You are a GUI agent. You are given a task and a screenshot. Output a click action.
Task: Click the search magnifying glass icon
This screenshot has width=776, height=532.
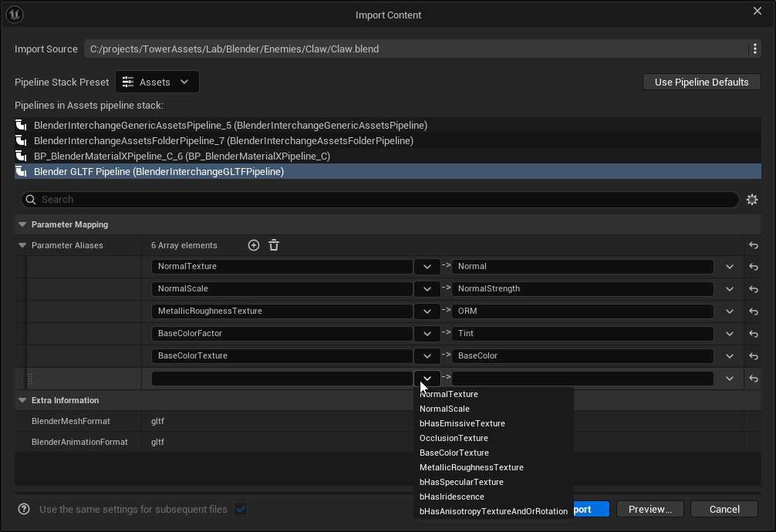click(30, 200)
